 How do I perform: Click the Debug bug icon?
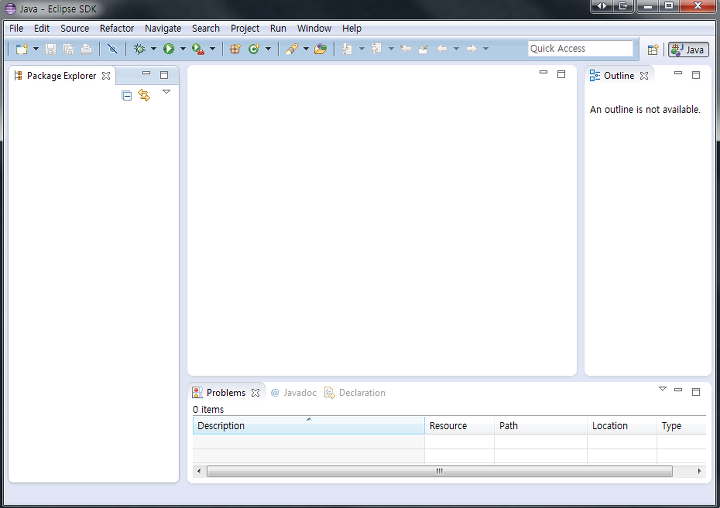(x=139, y=49)
